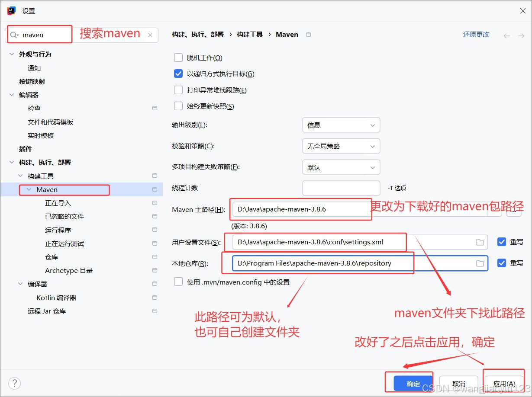The height and width of the screenshot is (397, 532).
Task: Click project-level icon beside Maven breadcrumb
Action: 308,35
